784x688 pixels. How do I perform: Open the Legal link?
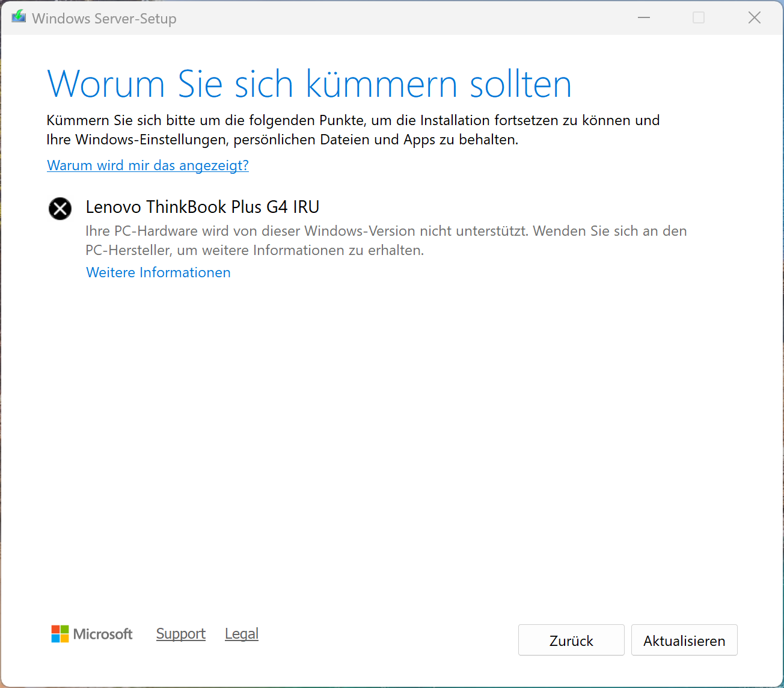click(242, 634)
